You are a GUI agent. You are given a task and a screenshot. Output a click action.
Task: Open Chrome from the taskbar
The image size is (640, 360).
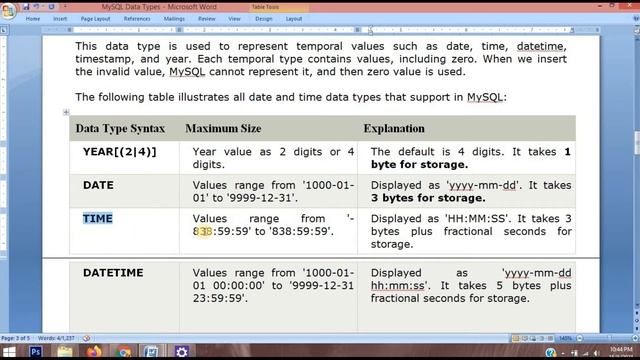pyautogui.click(x=123, y=351)
